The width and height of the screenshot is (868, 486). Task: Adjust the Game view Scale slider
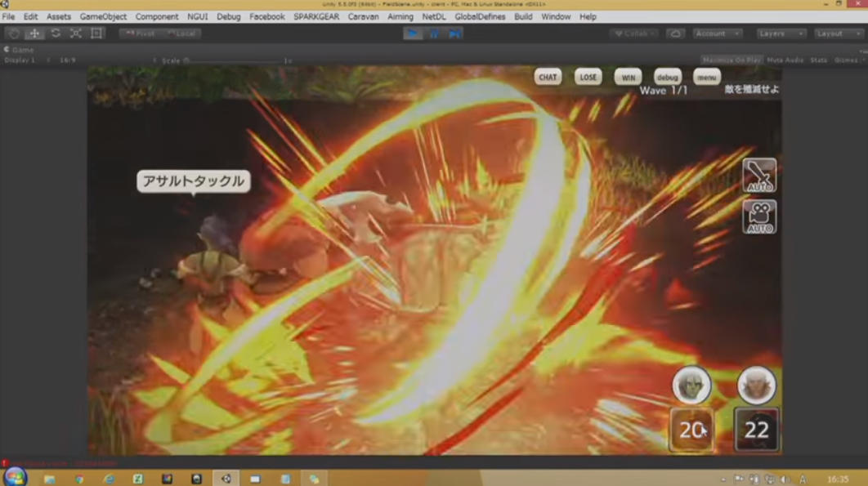232,60
